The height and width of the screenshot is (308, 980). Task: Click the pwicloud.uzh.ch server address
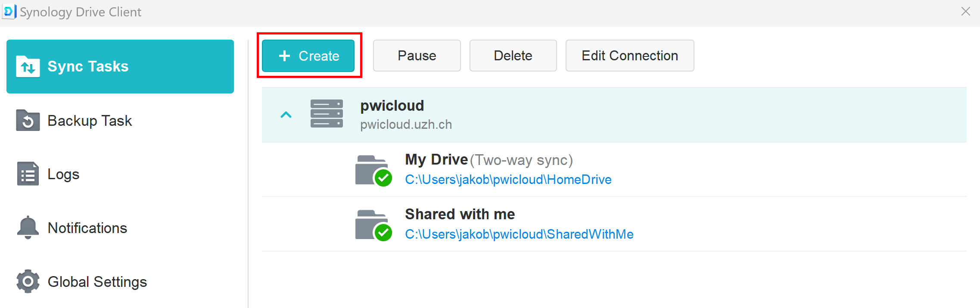(406, 124)
